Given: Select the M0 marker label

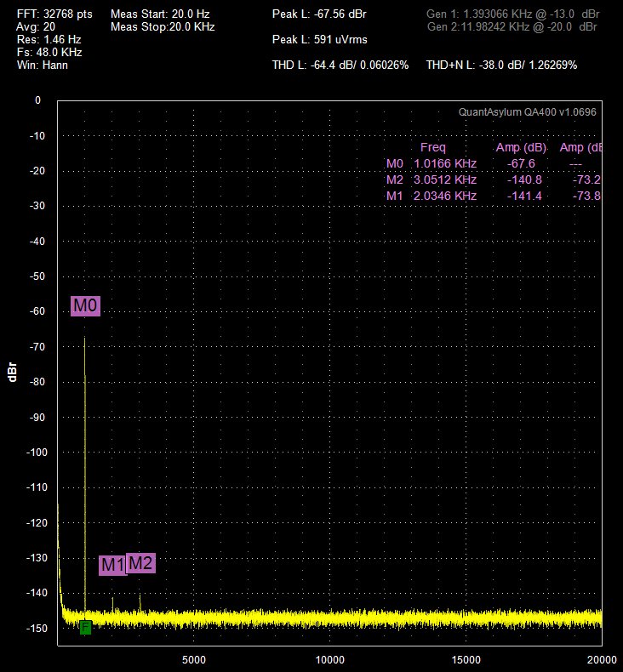Looking at the screenshot, I should click(x=85, y=306).
